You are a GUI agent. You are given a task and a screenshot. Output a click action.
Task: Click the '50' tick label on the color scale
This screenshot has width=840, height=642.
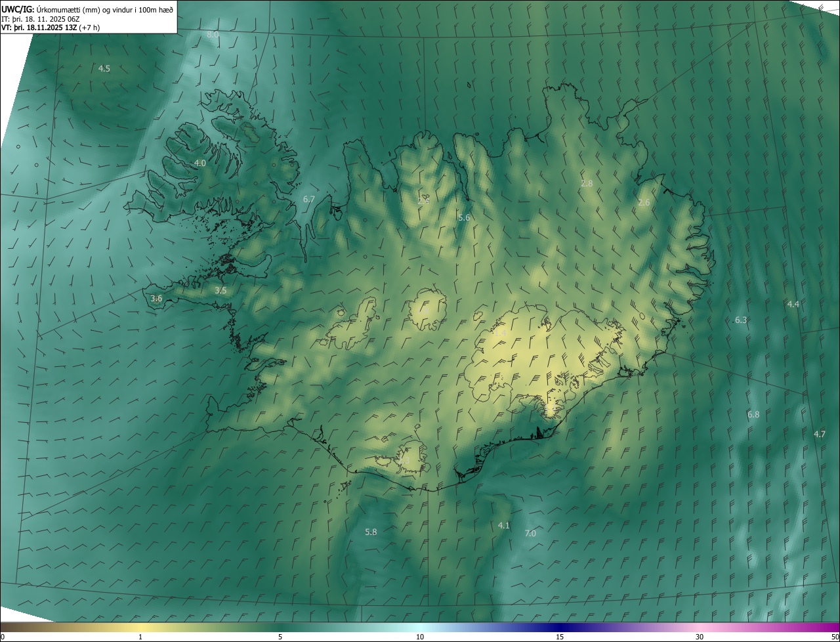[x=835, y=637]
